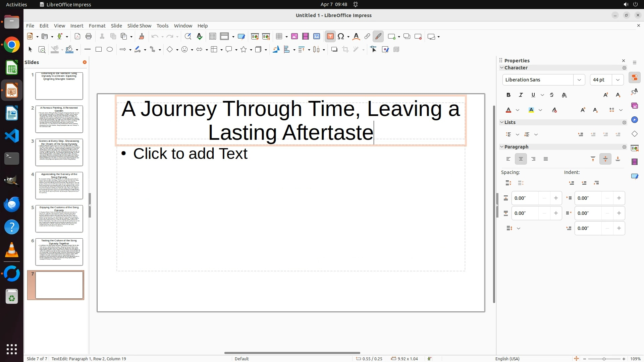Toggle Italic formatting in Properties sidebar
Viewport: 644px width, 362px height.
pos(521,95)
